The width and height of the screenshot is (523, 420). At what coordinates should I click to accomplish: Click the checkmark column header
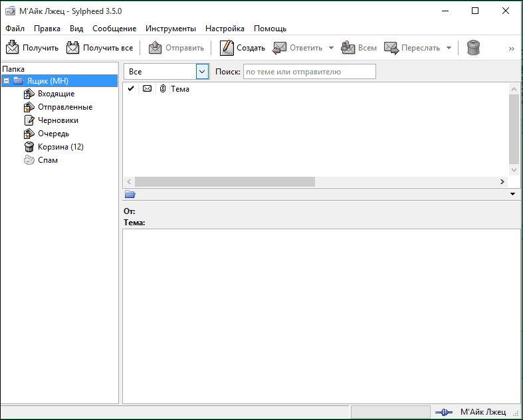(x=131, y=89)
